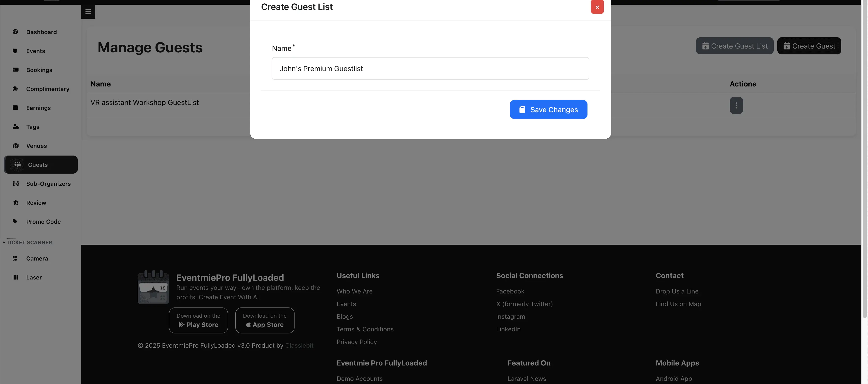Select the Events sidebar icon
Image resolution: width=868 pixels, height=384 pixels.
[16, 51]
